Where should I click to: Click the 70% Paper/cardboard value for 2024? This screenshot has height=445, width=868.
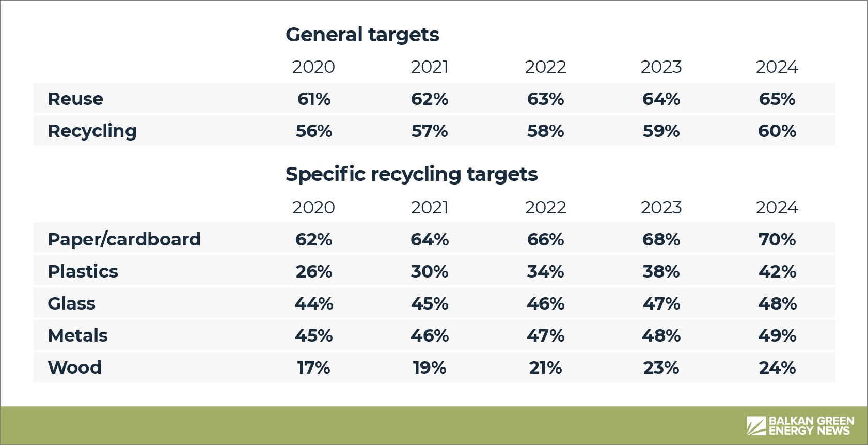coord(777,239)
